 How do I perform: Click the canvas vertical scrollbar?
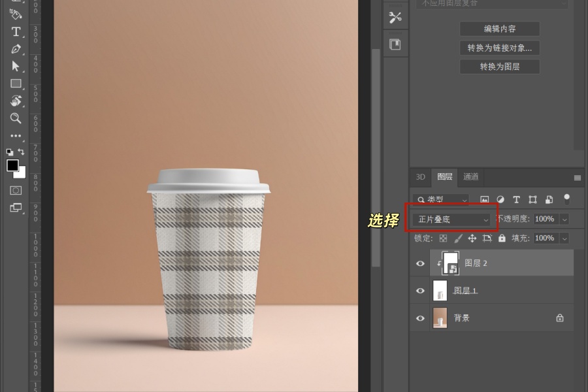point(376,157)
